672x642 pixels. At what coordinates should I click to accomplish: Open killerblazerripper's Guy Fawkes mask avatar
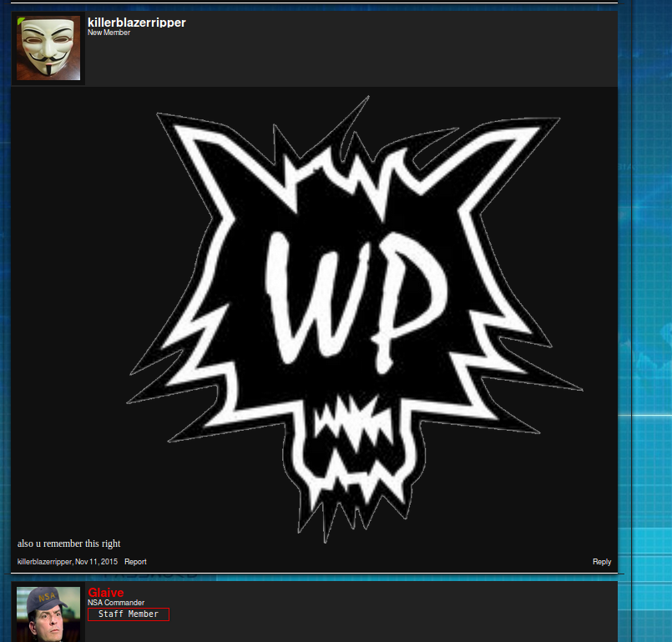tap(48, 48)
